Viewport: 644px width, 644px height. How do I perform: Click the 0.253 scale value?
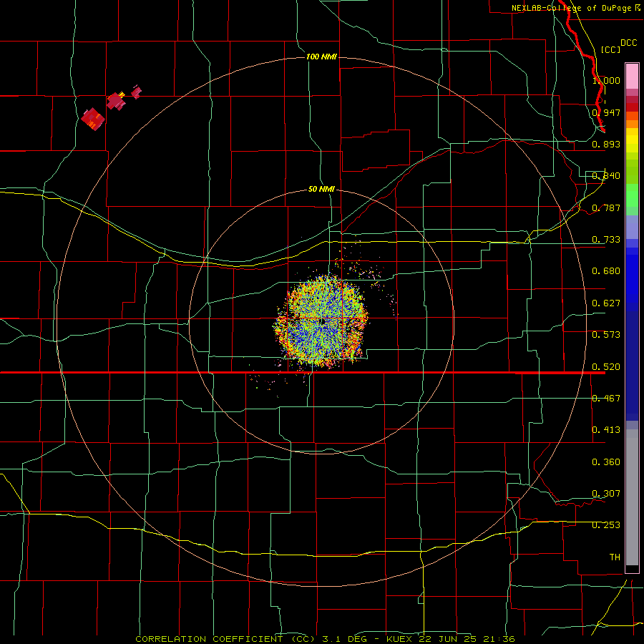coord(606,525)
